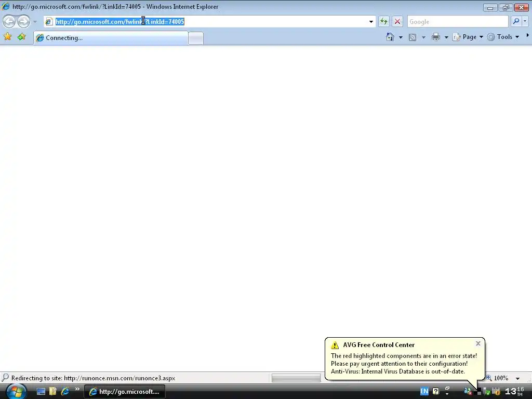Click the Add to Favorites icon
This screenshot has width=532, height=399.
21,37
